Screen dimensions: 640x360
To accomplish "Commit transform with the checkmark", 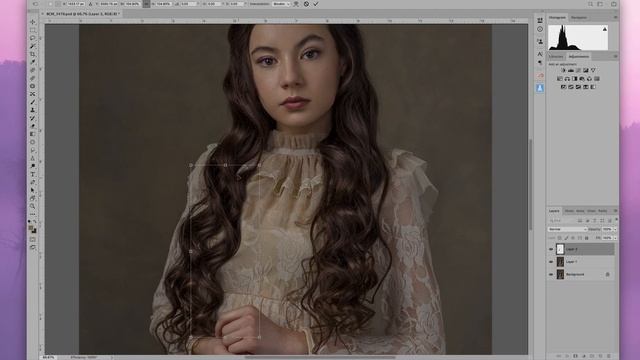I will pos(316,4).
